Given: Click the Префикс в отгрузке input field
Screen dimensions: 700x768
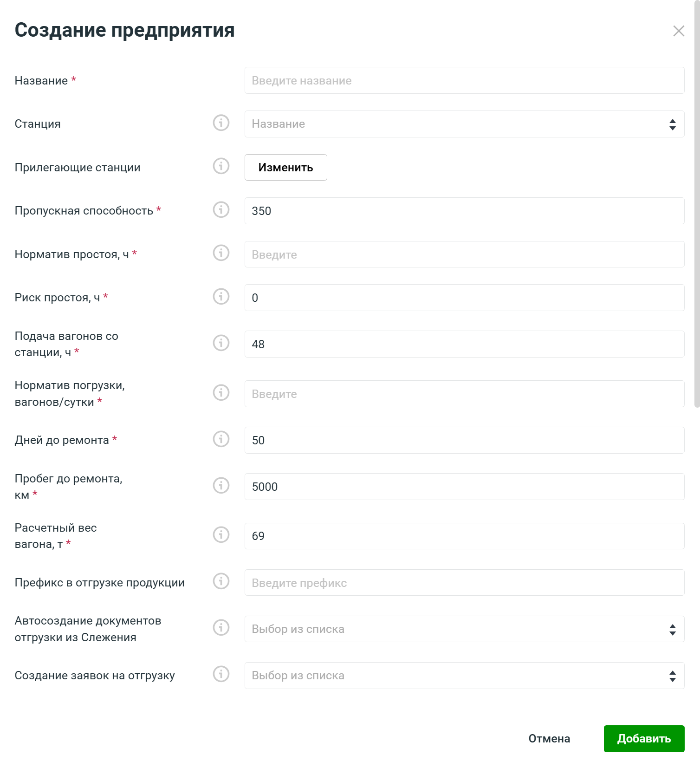Looking at the screenshot, I should (464, 583).
